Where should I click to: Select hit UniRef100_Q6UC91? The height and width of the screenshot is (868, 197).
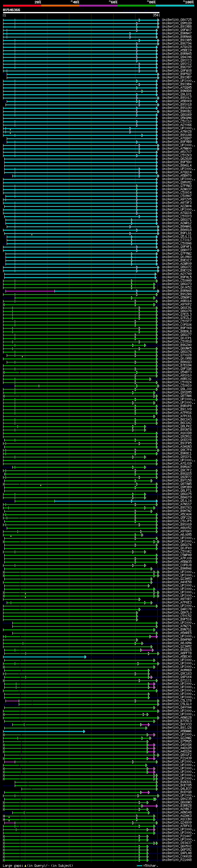tap(177, 308)
